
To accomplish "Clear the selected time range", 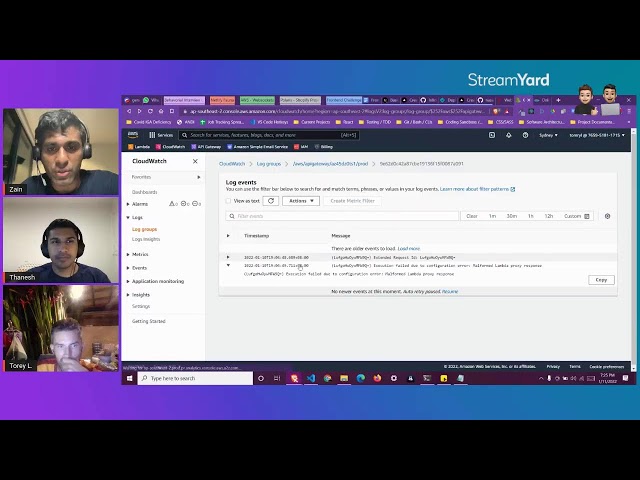I will [x=472, y=216].
